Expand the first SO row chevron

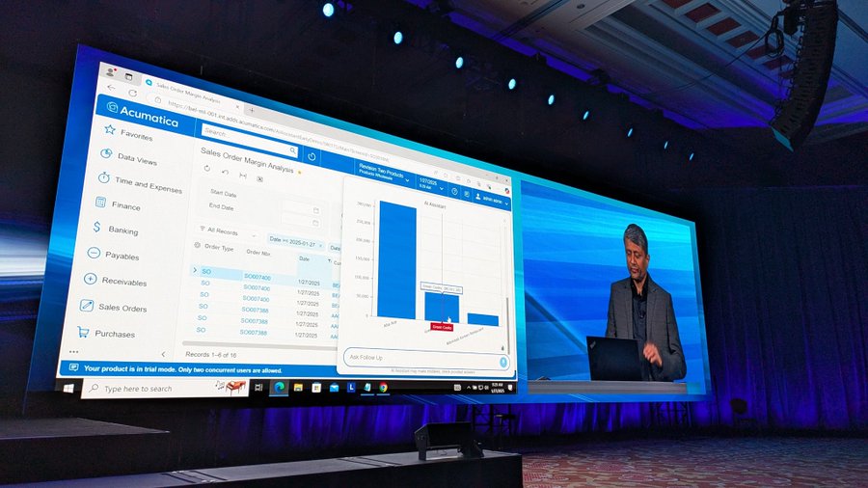pyautogui.click(x=195, y=271)
